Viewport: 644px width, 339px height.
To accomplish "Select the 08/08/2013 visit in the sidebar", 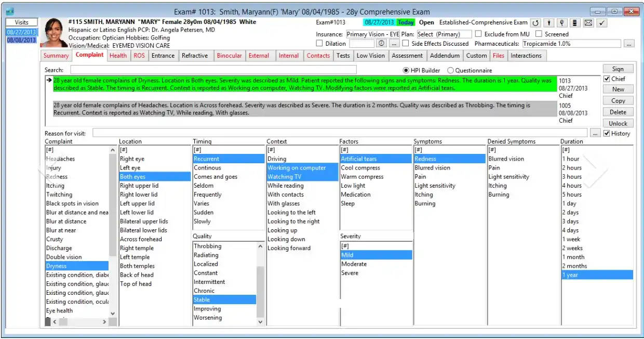I will click(x=21, y=40).
